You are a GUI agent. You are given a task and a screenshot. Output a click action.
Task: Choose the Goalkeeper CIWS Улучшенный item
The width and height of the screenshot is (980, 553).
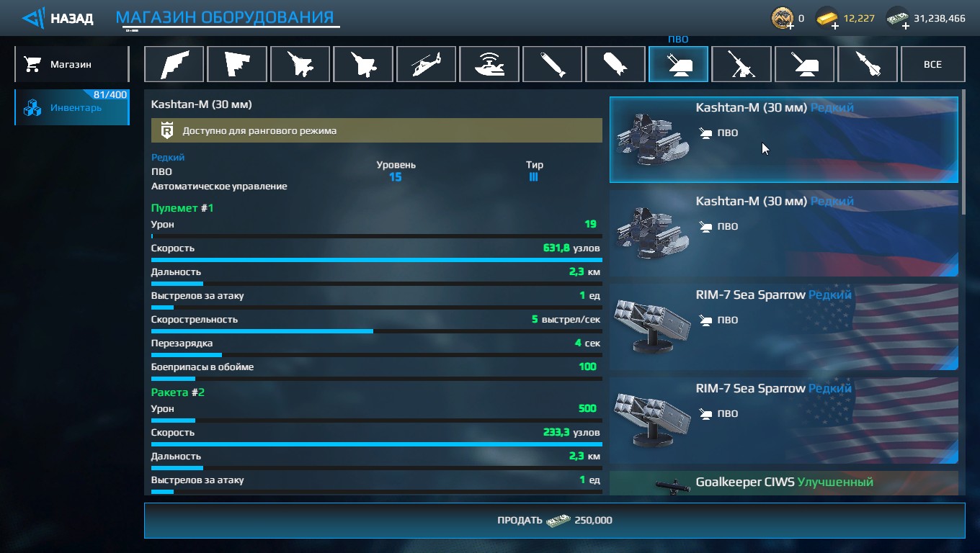coord(784,483)
